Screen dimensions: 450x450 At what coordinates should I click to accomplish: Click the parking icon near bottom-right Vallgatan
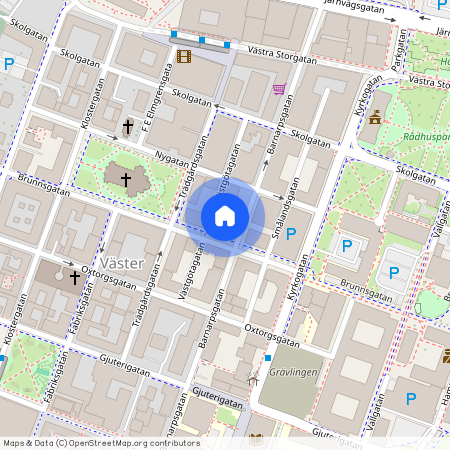pos(411,399)
